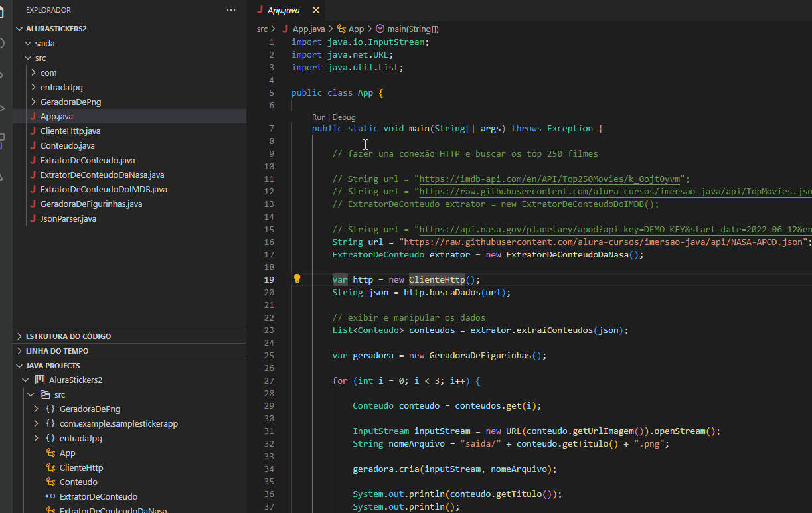812x513 pixels.
Task: Open ExtratorDeConteudo.java file
Action: pos(129,160)
